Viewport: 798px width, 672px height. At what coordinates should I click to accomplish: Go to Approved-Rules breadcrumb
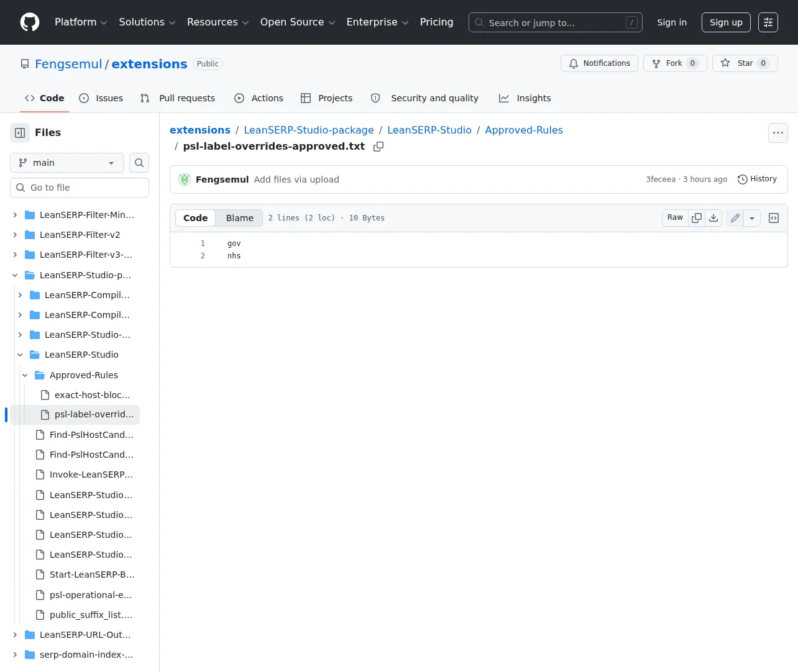[524, 130]
